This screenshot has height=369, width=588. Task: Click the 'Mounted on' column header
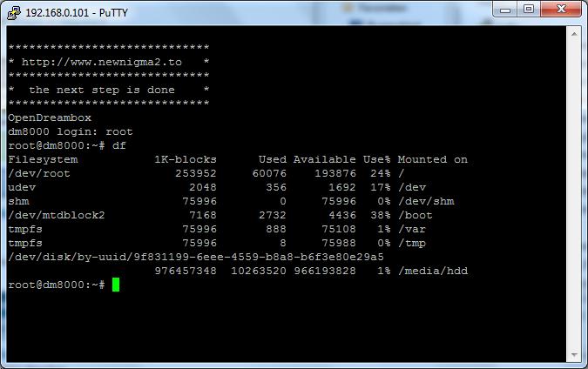pos(433,159)
